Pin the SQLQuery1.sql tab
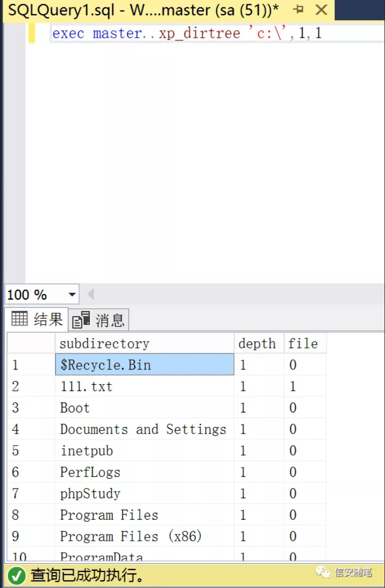Viewport: 385px width, 588px height. [x=298, y=9]
